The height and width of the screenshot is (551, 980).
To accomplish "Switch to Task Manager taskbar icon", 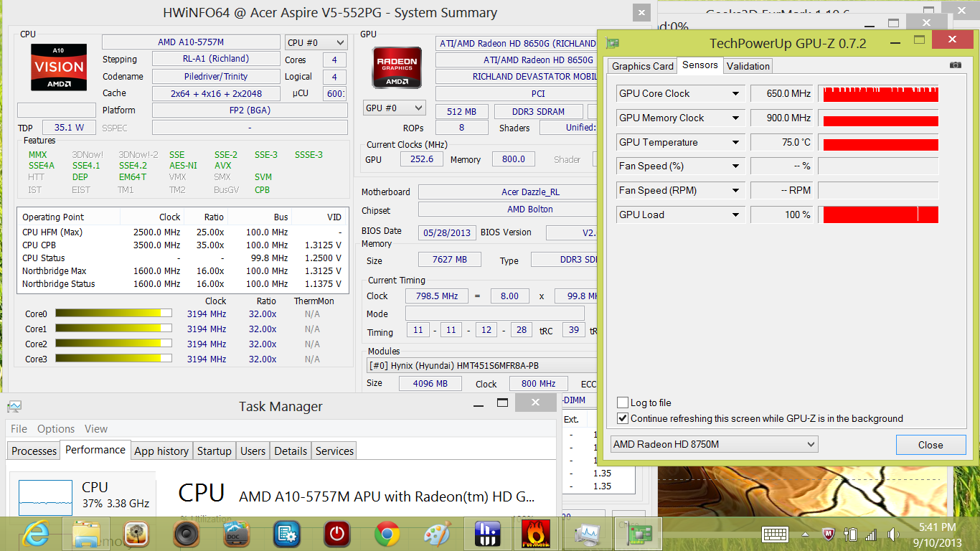I will point(588,534).
